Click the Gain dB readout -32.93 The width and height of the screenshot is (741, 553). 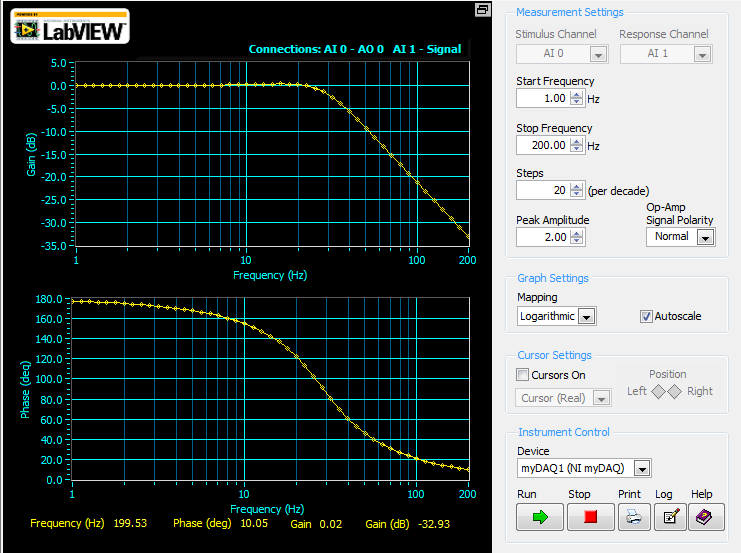pos(434,524)
